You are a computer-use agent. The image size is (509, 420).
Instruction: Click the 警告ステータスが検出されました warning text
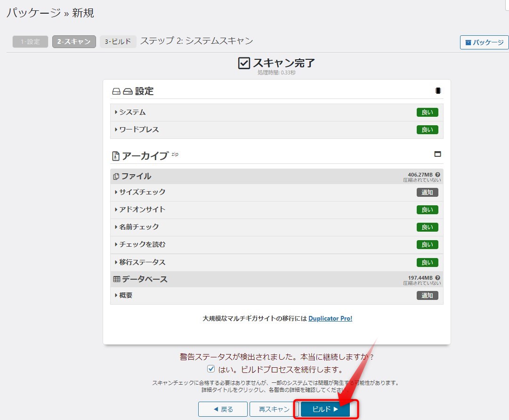click(276, 357)
